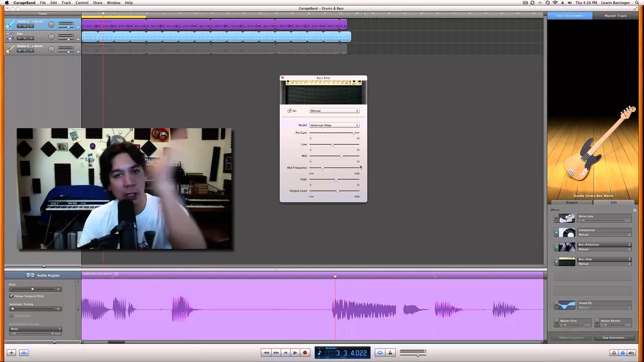Screen dimensions: 644x362
Task: Lock the selected Studio Direct Box Warm track
Action: click(x=31, y=26)
